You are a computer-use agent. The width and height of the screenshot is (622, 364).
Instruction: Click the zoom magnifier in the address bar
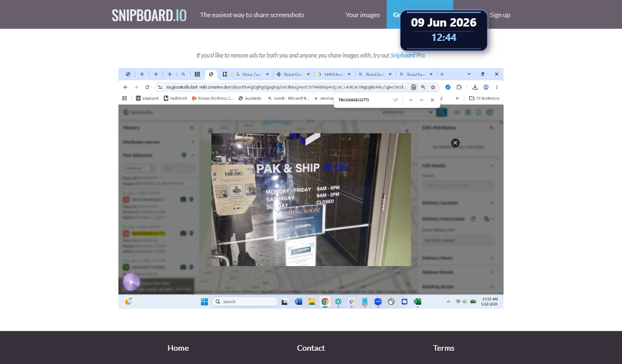423,87
